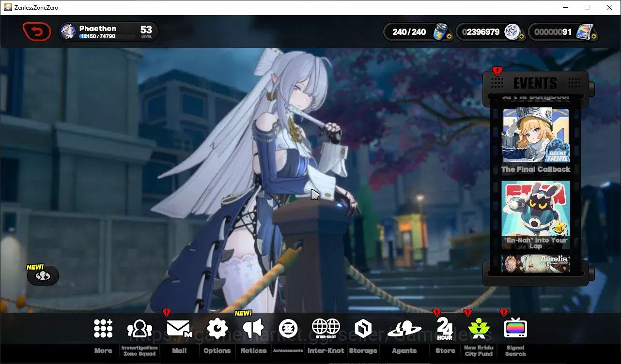
Task: Add battery charge with plus icon
Action: coord(449,37)
